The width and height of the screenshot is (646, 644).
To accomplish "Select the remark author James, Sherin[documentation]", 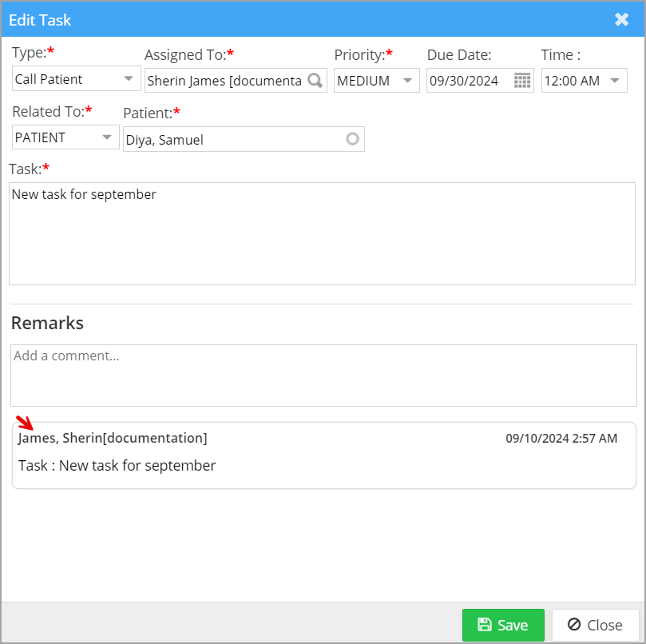I will tap(113, 438).
